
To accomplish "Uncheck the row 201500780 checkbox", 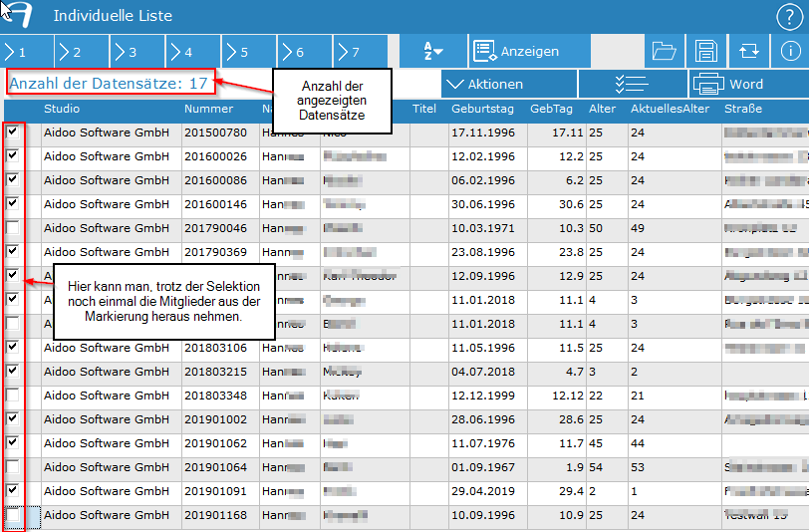I will (12, 133).
